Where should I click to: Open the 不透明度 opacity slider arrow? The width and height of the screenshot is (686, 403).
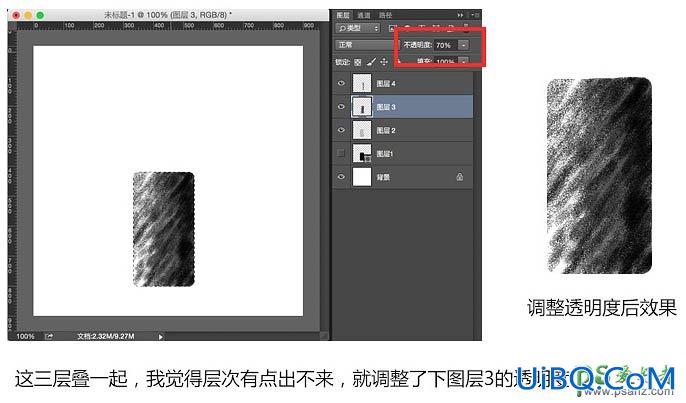(x=464, y=45)
